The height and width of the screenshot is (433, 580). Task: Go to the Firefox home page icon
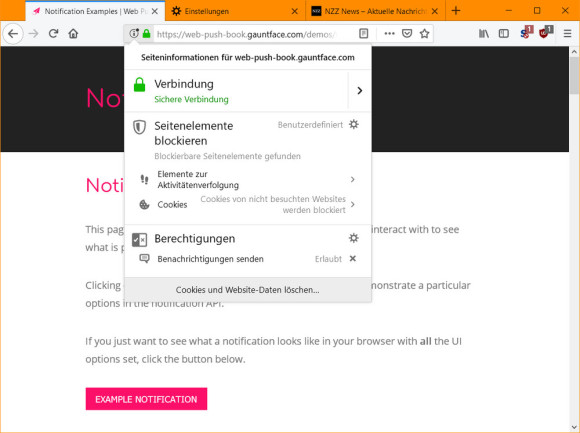[x=73, y=34]
